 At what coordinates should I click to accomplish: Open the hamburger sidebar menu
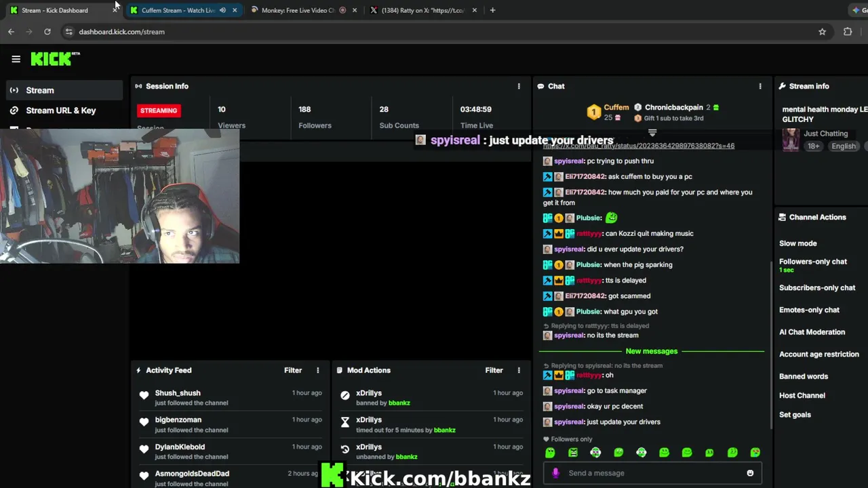(16, 59)
